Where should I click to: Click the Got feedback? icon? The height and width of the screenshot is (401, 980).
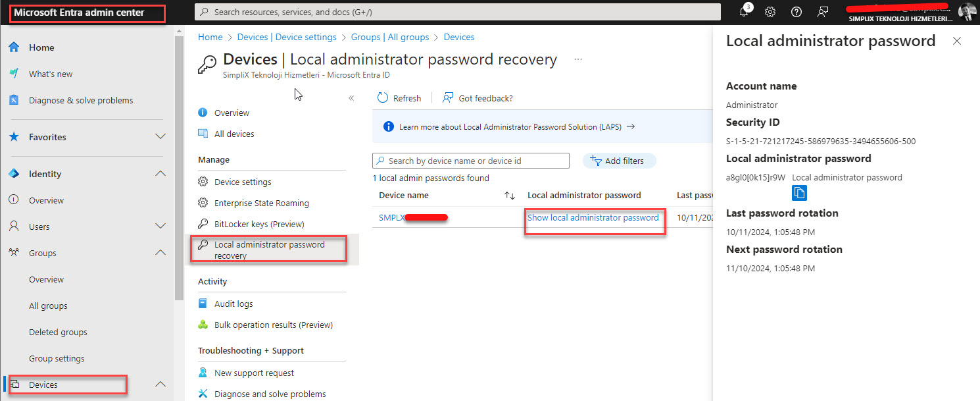(x=449, y=98)
